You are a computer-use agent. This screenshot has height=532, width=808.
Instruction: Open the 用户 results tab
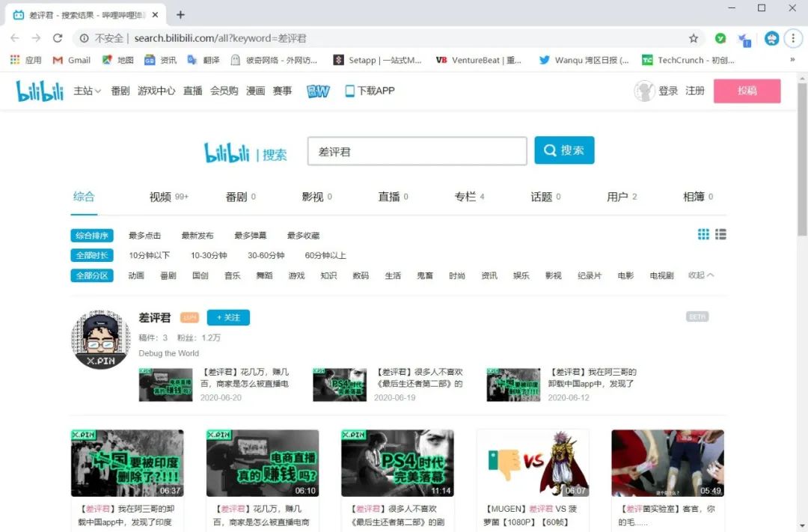point(617,197)
